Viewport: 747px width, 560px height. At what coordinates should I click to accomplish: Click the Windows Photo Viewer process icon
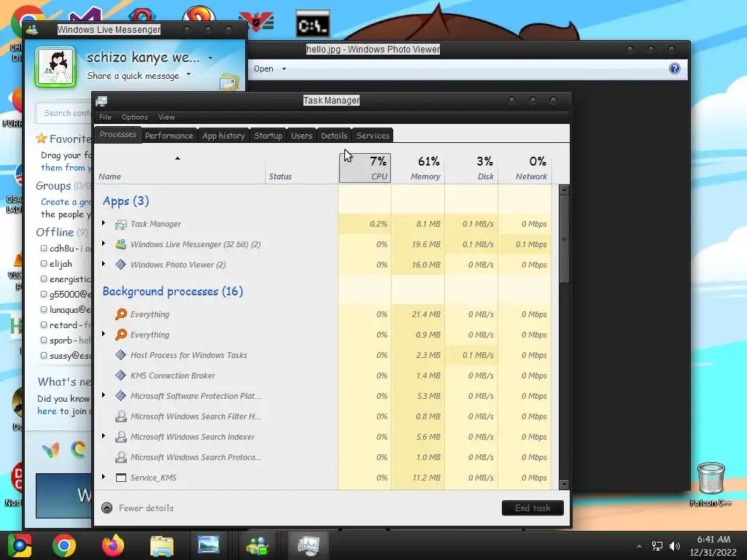121,264
